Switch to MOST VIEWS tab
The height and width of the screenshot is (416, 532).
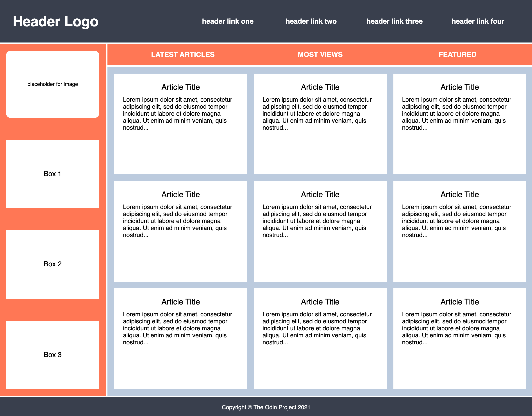pyautogui.click(x=320, y=55)
